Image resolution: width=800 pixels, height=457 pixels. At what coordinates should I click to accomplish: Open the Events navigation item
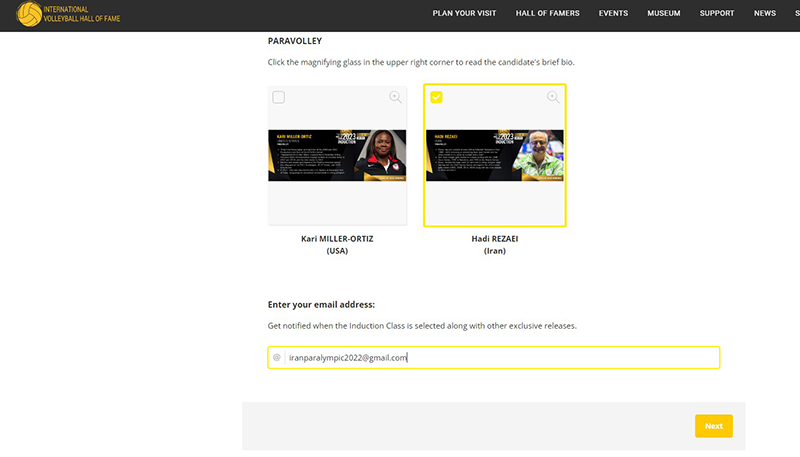[x=613, y=14]
